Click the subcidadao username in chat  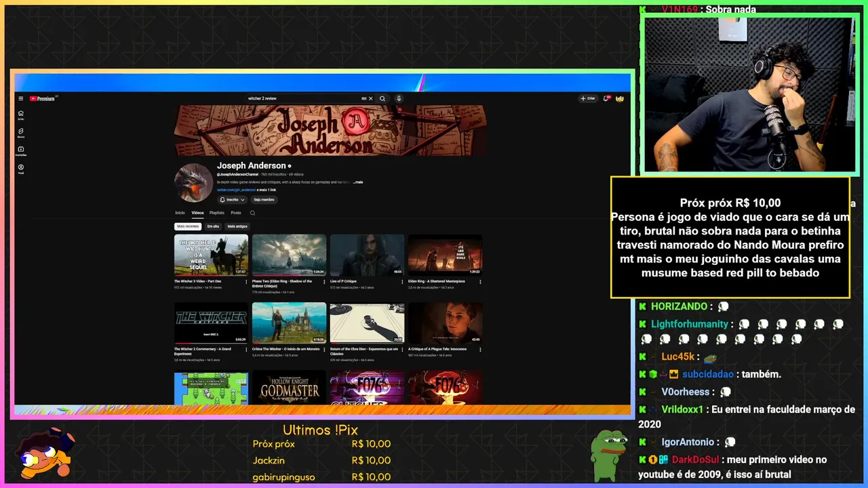708,374
